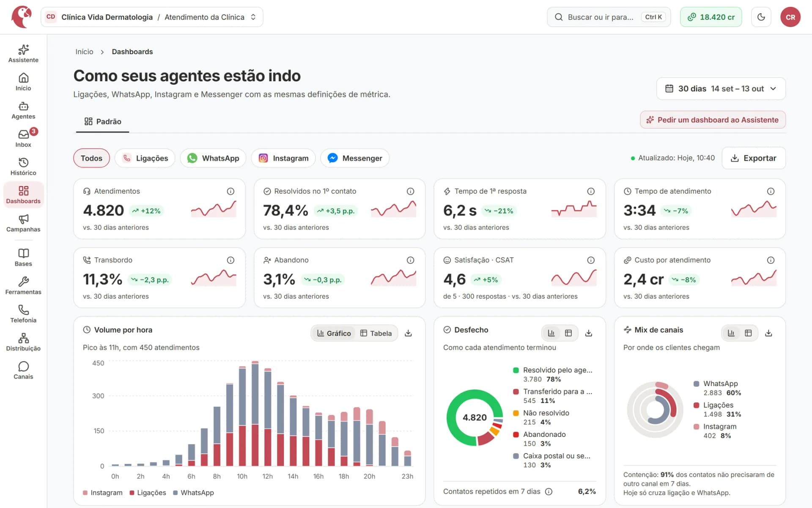
Task: Open the CR user avatar menu
Action: pos(790,17)
